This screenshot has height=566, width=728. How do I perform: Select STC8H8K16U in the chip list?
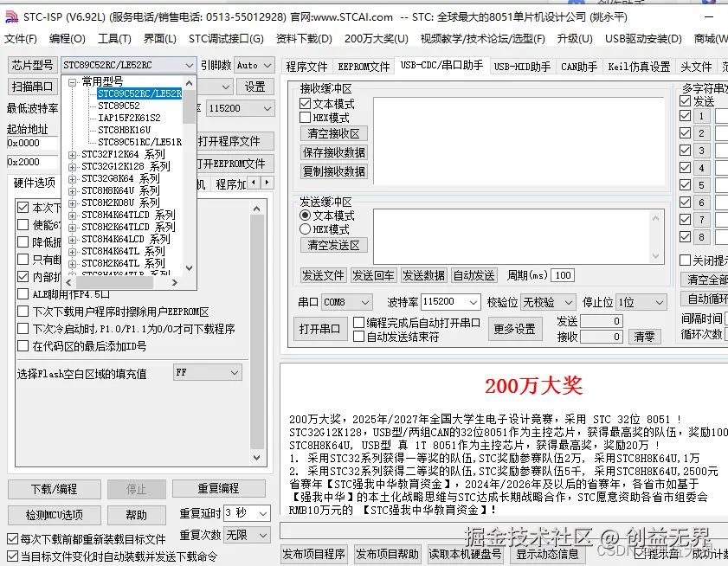tap(125, 130)
